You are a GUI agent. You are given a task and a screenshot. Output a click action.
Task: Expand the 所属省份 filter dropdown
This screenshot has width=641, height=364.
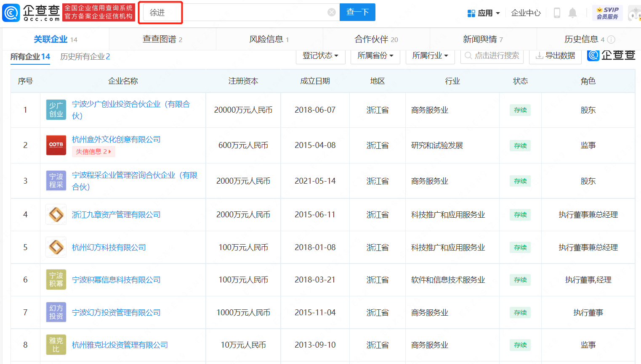click(375, 56)
